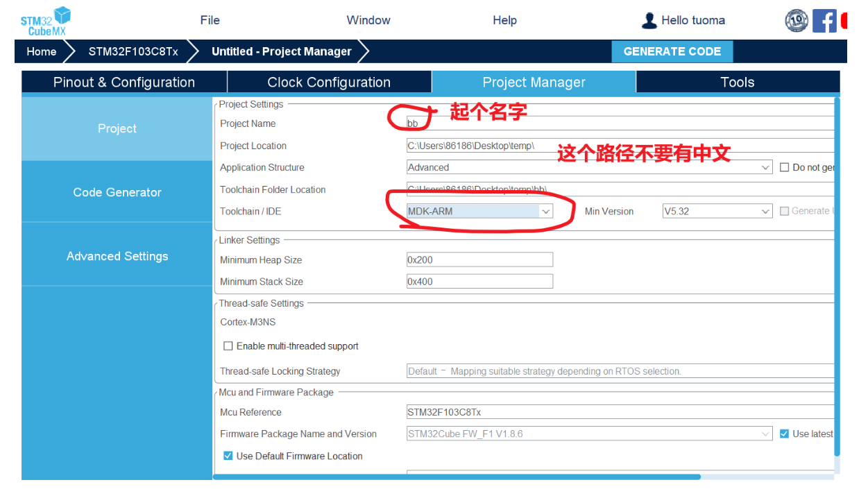Select Project side panel section
The width and height of the screenshot is (868, 496).
click(x=117, y=128)
